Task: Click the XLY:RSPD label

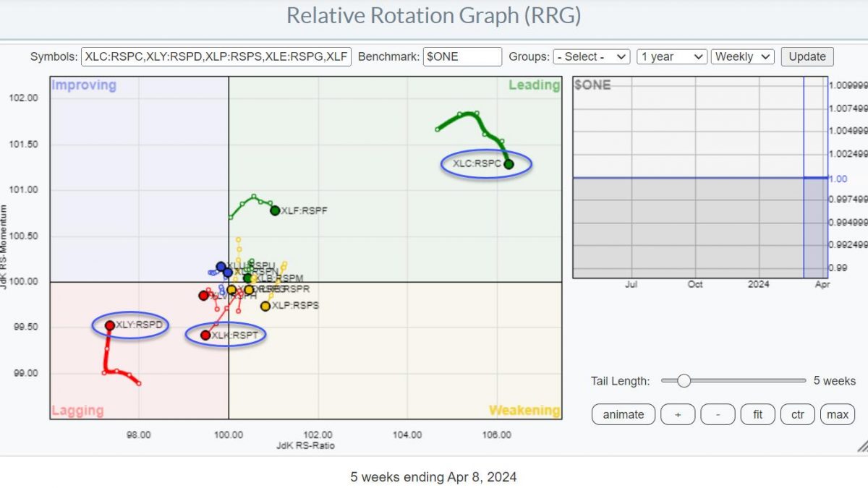Action: (139, 325)
